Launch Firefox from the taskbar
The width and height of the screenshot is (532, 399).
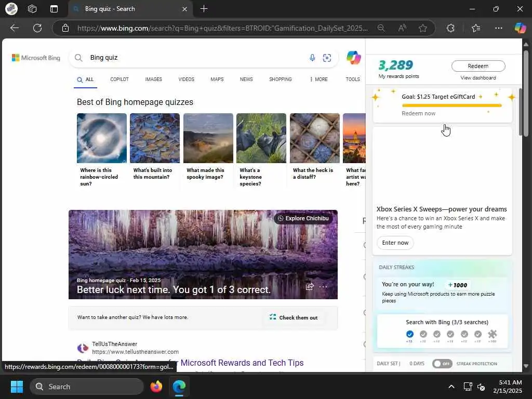(x=156, y=387)
